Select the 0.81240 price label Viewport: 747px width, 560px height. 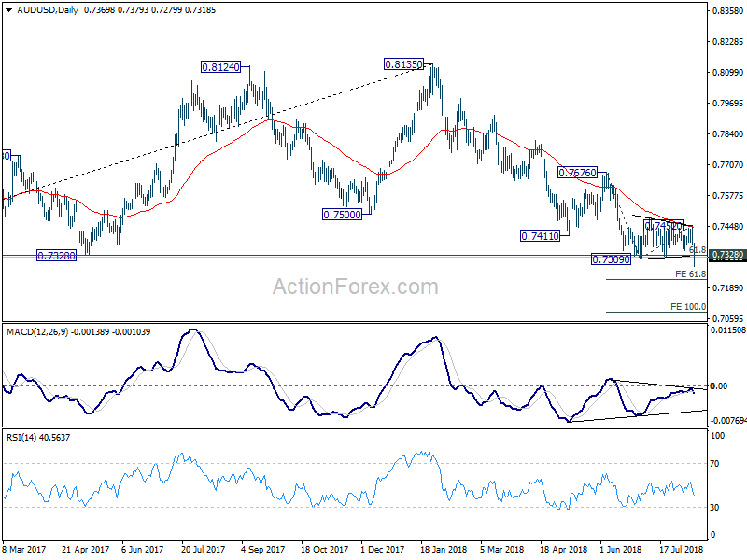pyautogui.click(x=220, y=67)
